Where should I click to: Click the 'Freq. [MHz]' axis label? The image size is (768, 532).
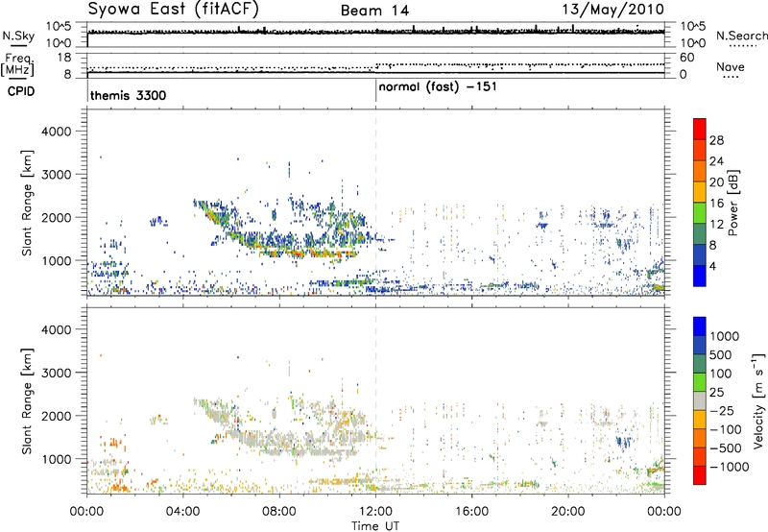(x=18, y=65)
